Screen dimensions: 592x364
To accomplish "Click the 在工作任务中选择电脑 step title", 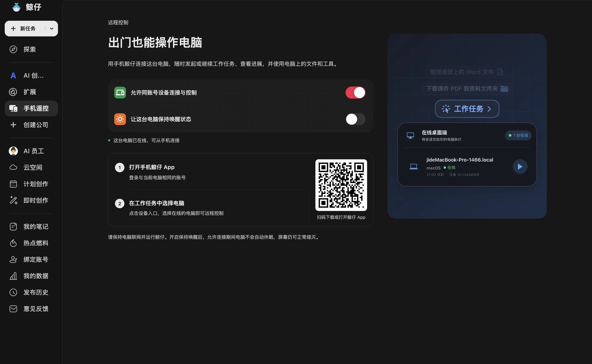I will click(157, 203).
